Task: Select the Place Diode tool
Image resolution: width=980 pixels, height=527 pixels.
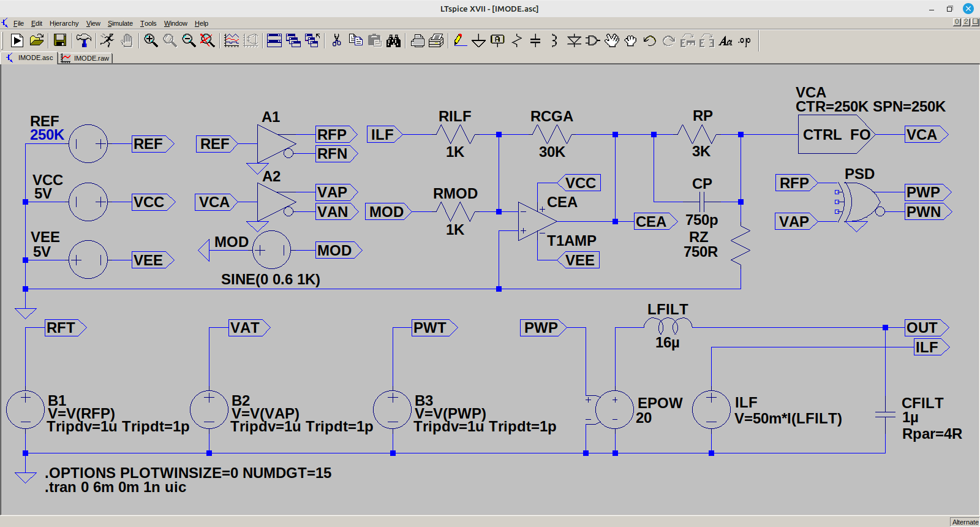Action: (x=574, y=40)
